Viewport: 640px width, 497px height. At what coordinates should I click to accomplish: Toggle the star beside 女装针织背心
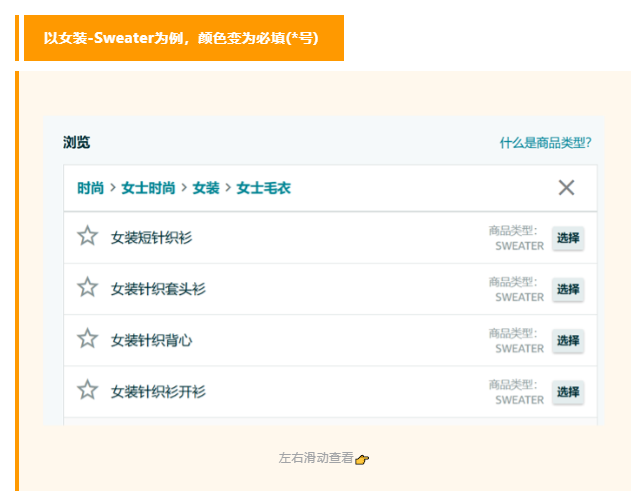88,339
